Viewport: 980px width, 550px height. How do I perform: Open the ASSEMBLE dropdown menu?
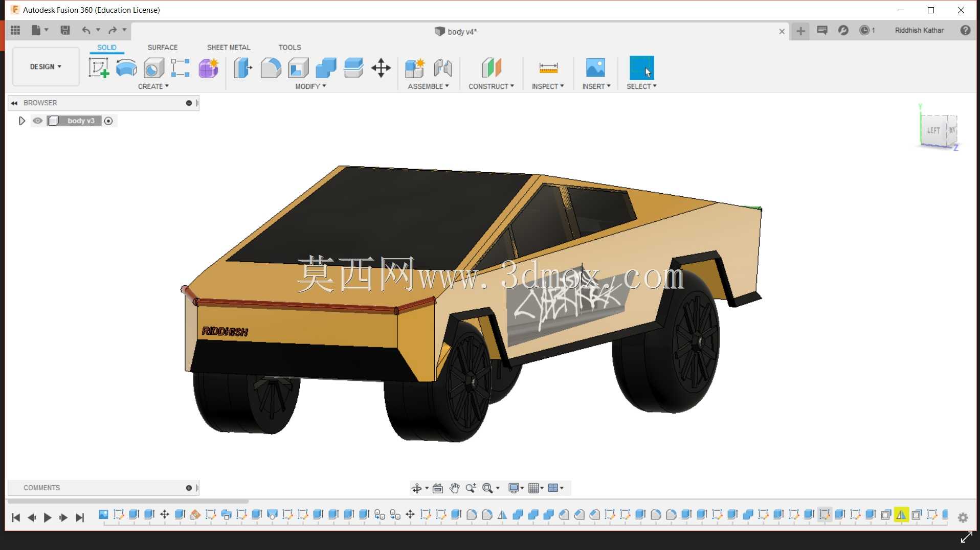(429, 86)
